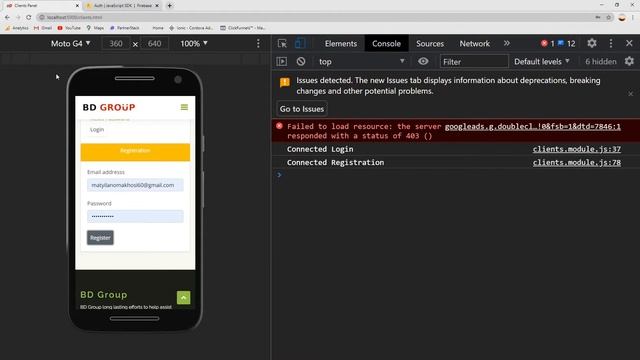Open the 100% zoom dropdown
The width and height of the screenshot is (640, 360).
tap(194, 43)
